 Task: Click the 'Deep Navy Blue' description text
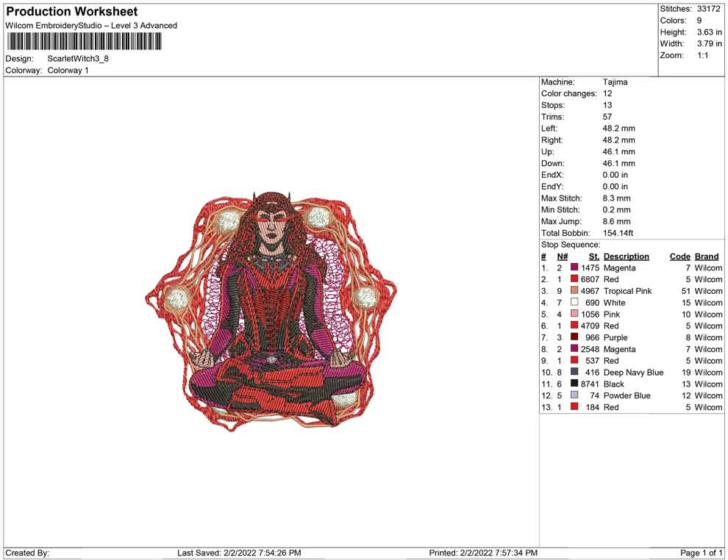point(633,372)
